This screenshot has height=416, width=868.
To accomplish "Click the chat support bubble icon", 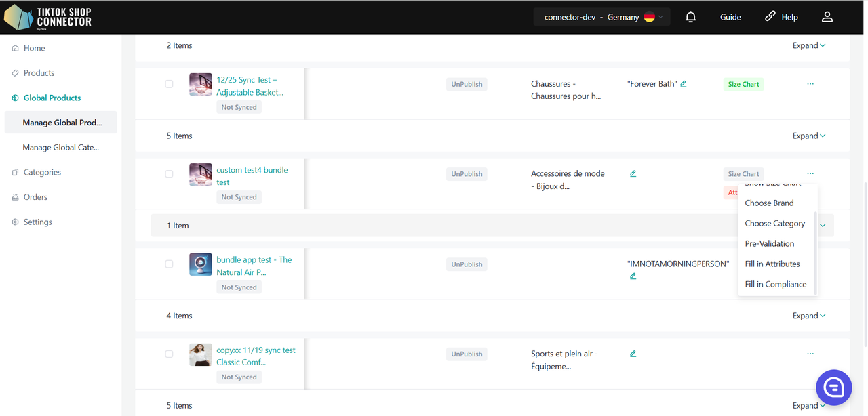I will [833, 388].
